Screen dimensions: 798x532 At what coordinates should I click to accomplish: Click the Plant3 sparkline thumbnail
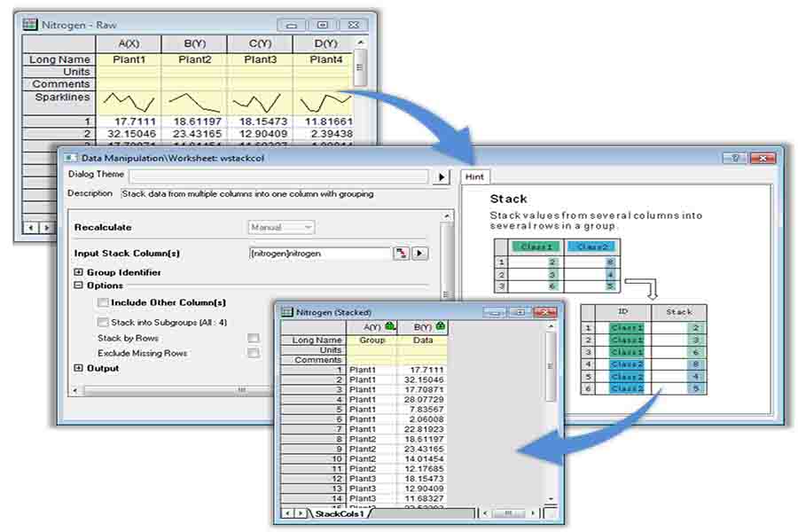(x=260, y=103)
